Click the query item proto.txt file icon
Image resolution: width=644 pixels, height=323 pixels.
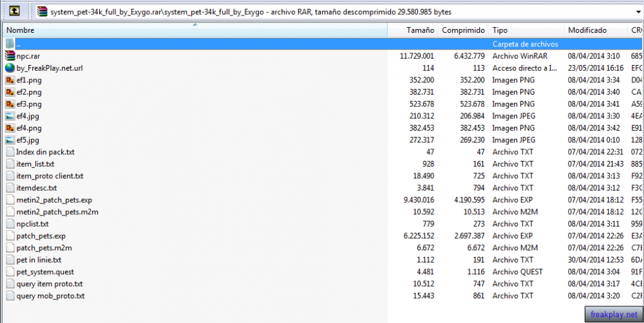[x=10, y=284]
